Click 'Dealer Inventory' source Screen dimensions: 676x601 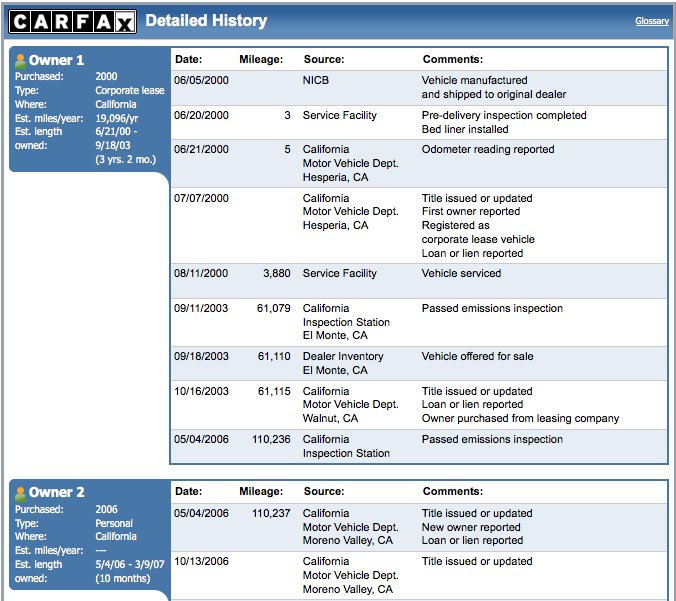coord(343,356)
